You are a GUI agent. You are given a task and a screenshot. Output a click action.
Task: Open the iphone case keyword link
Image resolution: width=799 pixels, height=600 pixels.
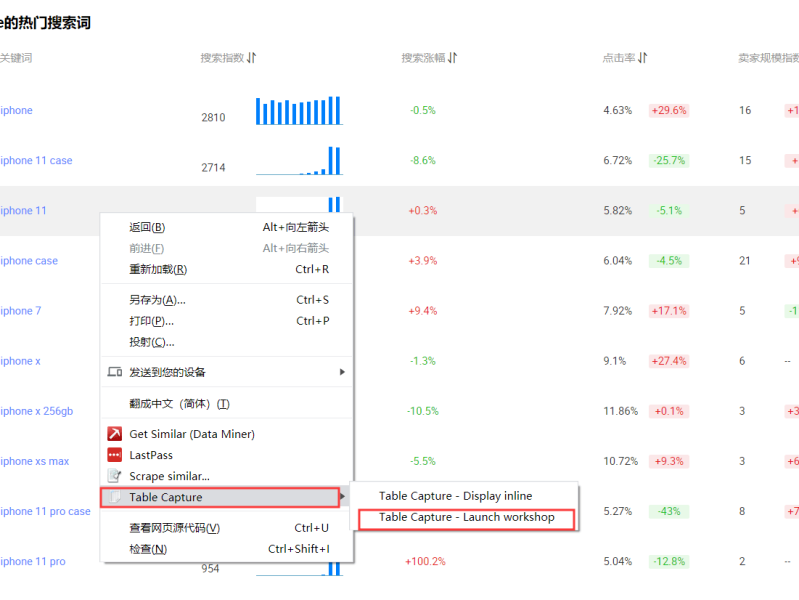tap(29, 261)
